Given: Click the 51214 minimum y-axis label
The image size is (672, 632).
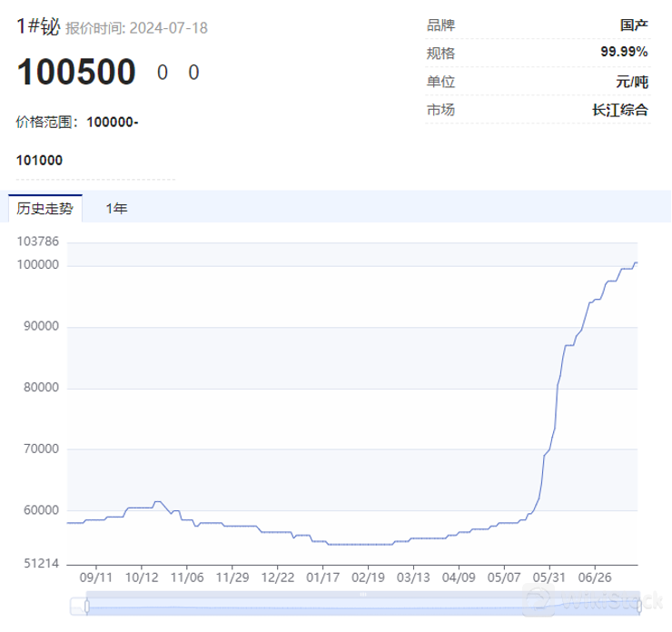Looking at the screenshot, I should 42,564.
